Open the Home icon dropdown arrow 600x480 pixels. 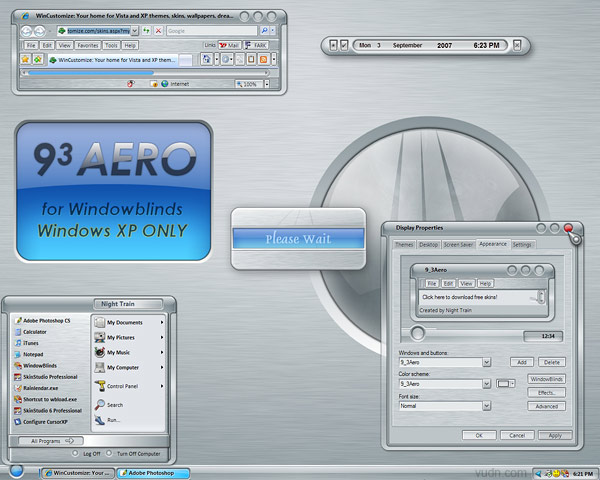click(217, 59)
